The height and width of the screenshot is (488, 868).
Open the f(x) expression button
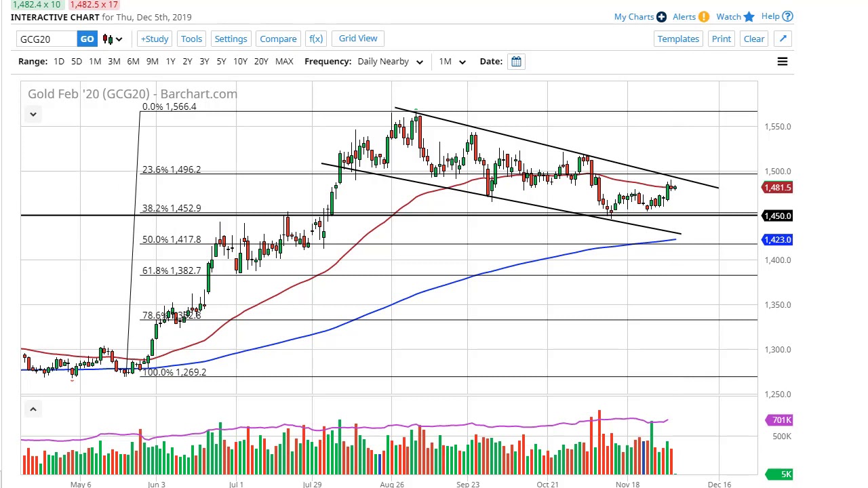pyautogui.click(x=316, y=39)
